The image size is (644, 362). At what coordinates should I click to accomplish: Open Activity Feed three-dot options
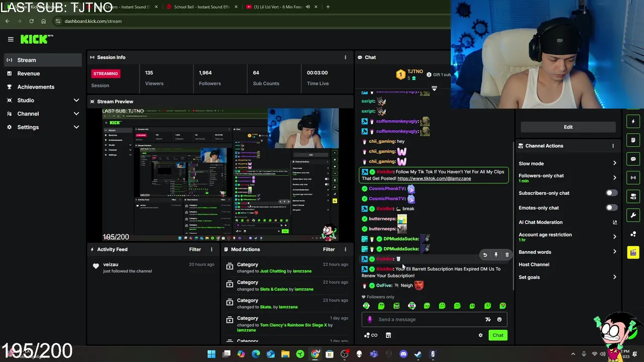(211, 249)
